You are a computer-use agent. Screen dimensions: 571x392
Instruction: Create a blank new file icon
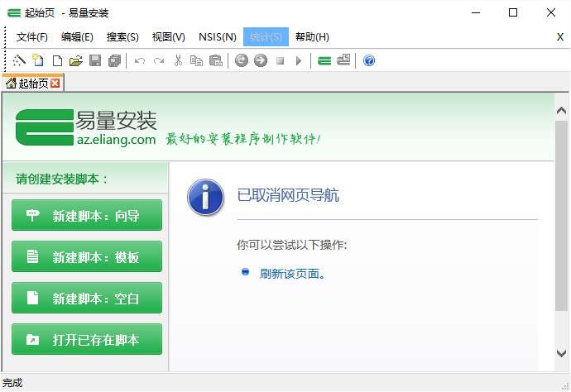coord(57,60)
